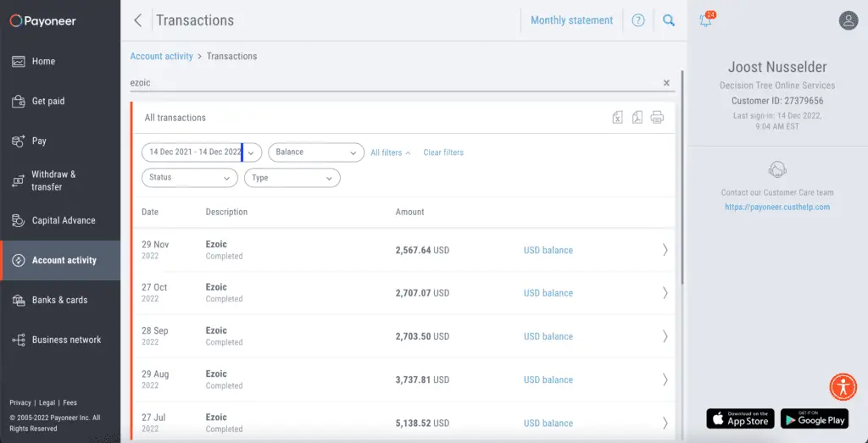
Task: Click the 28 Sep 2022 date
Action: 155,336
